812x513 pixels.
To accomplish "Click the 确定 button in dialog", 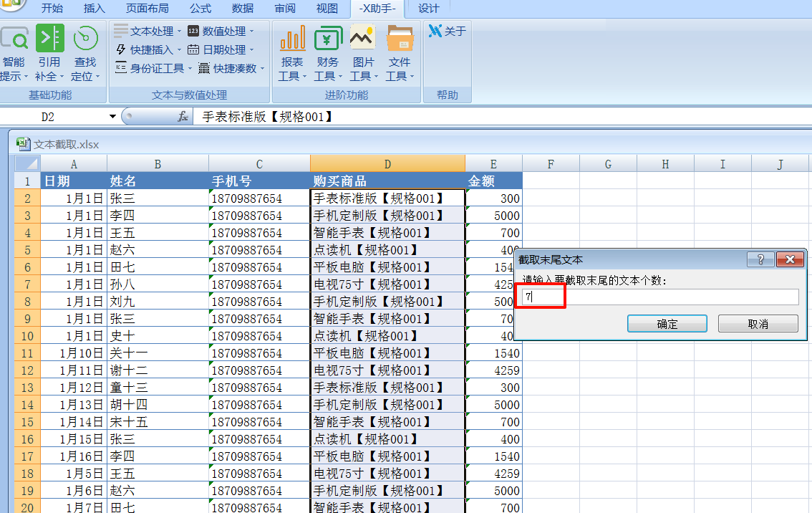I will (667, 324).
